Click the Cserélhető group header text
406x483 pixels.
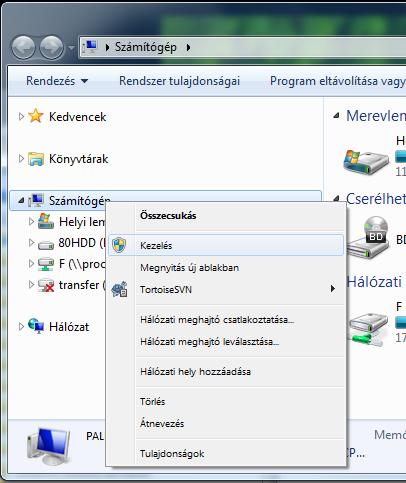click(376, 199)
